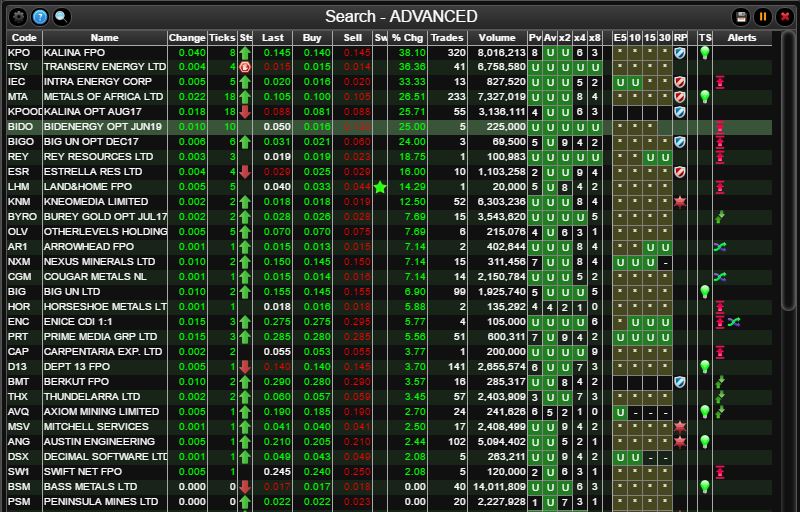Click the REY code cell
The height and width of the screenshot is (512, 800).
(x=24, y=157)
